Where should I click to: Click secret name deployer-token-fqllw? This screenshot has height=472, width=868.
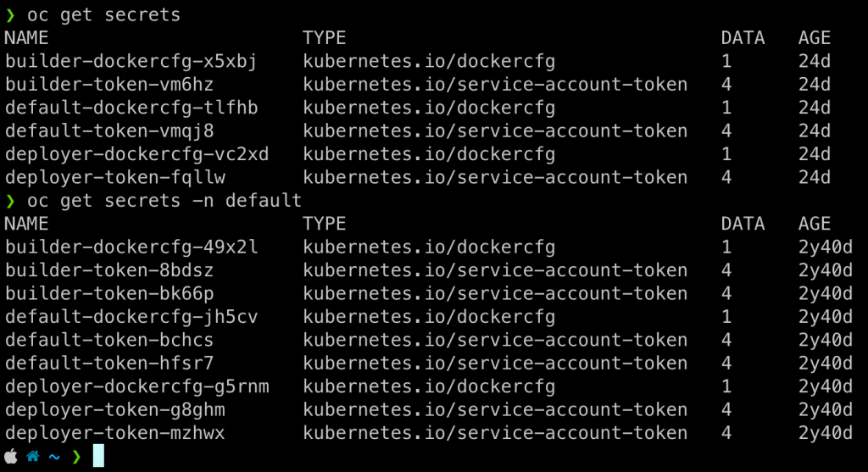pos(114,177)
